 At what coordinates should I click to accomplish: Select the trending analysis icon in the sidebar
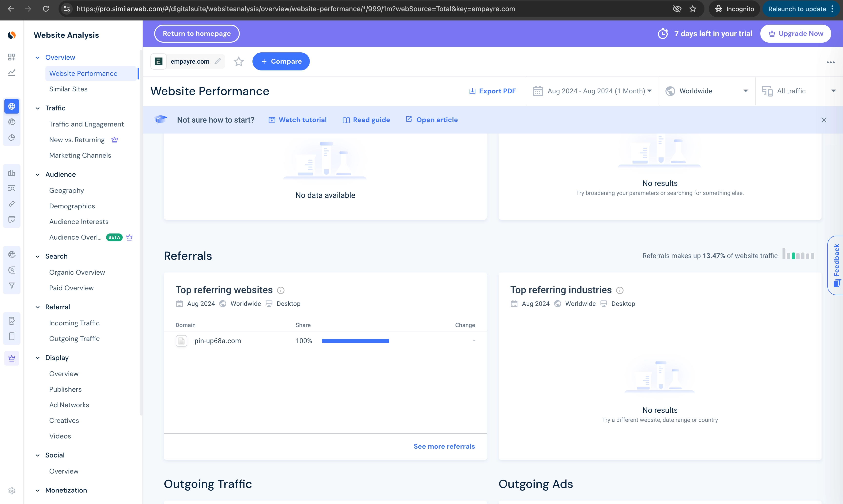[11, 73]
